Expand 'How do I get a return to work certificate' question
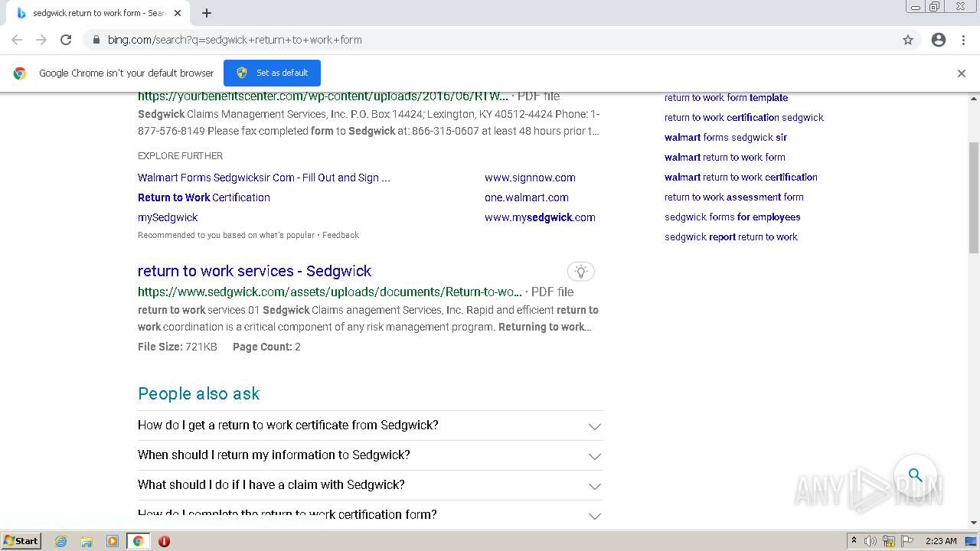Viewport: 980px width, 551px height. [x=371, y=425]
